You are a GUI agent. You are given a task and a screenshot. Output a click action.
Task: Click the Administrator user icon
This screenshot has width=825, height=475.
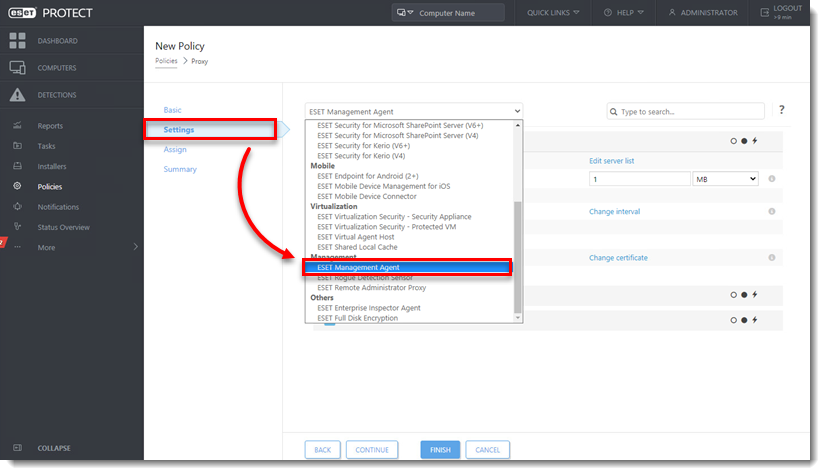click(672, 13)
